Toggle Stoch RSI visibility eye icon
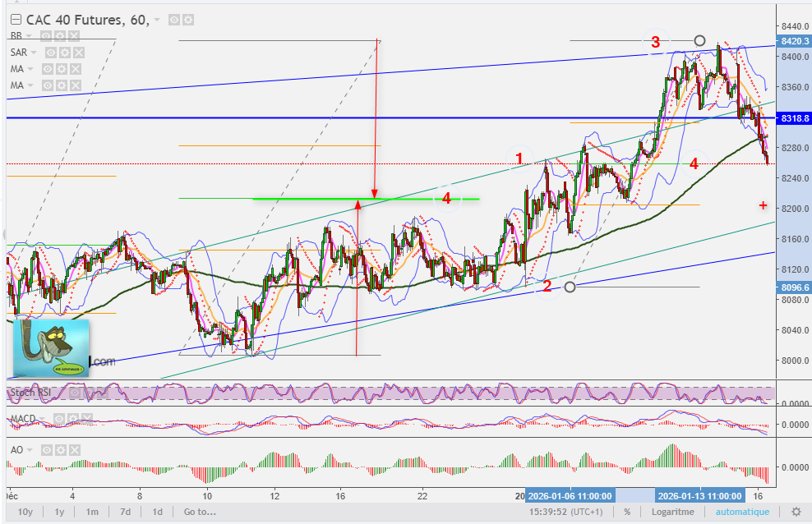The height and width of the screenshot is (524, 812). click(75, 393)
